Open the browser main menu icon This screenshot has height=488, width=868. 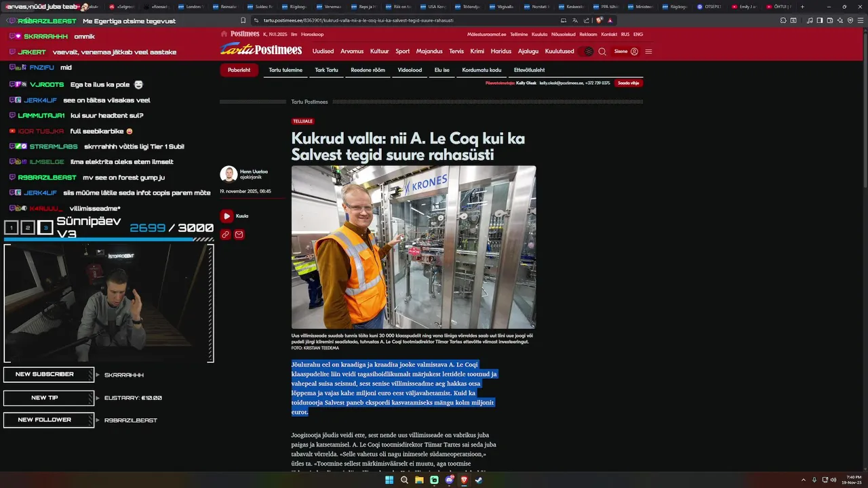(x=860, y=20)
